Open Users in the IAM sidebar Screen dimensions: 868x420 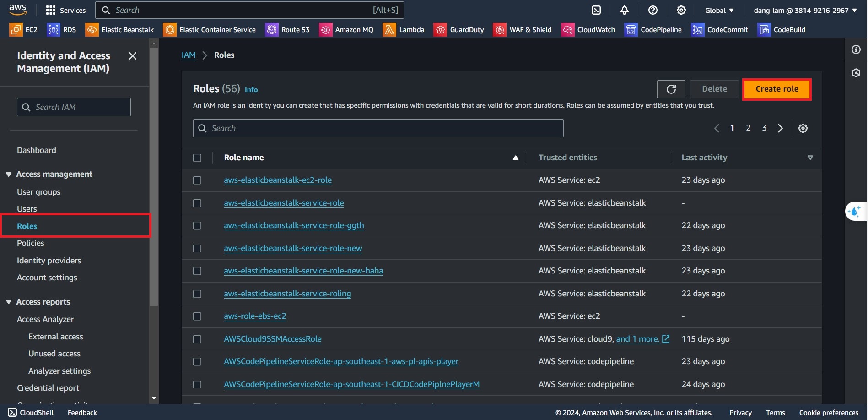point(27,209)
